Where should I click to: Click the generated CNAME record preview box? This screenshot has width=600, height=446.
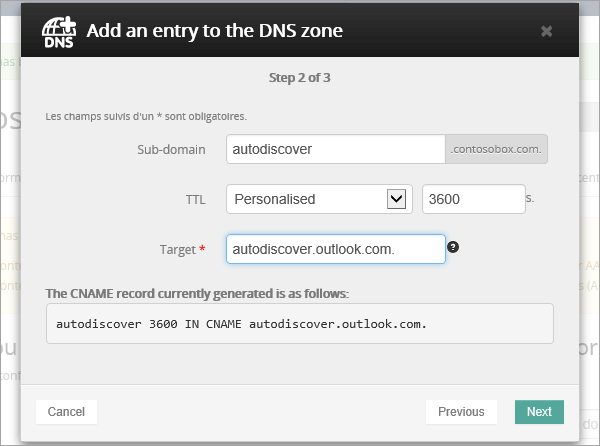click(300, 324)
